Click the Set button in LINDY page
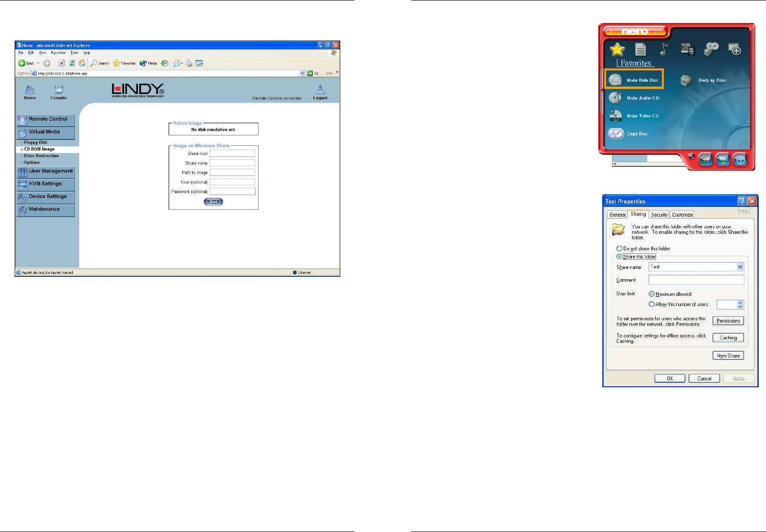 tap(214, 202)
